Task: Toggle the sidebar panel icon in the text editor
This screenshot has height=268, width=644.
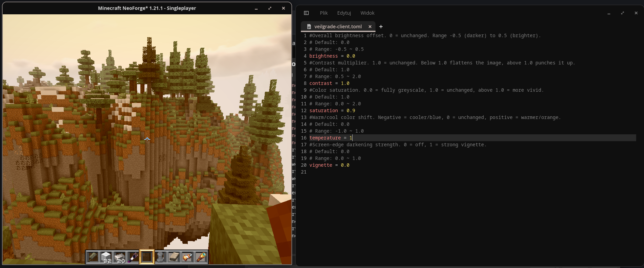Action: [x=306, y=13]
